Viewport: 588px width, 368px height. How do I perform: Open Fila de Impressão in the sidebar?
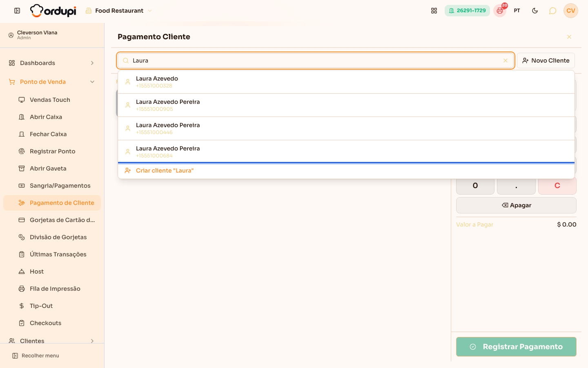click(52, 289)
